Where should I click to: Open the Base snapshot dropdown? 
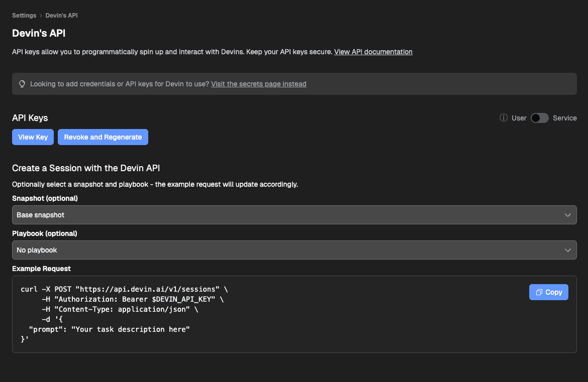(x=294, y=215)
